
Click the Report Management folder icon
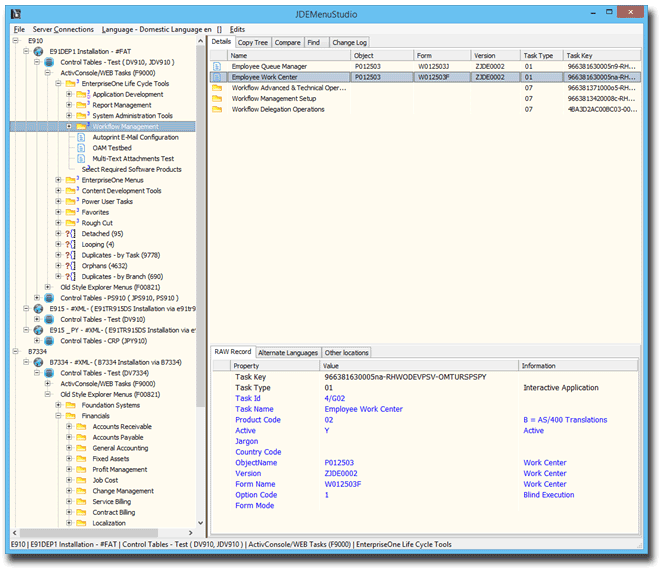[x=82, y=104]
